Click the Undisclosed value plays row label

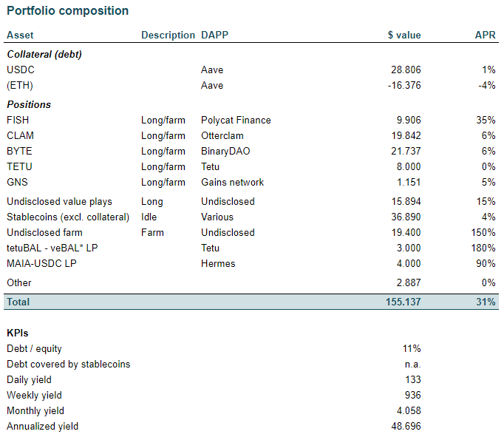coord(59,202)
